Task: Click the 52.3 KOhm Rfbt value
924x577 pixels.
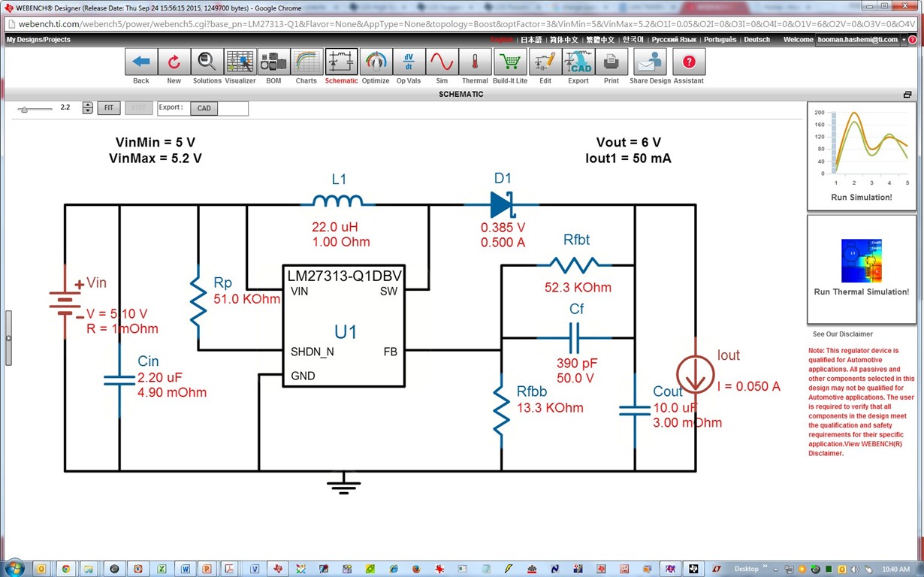Action: point(578,287)
